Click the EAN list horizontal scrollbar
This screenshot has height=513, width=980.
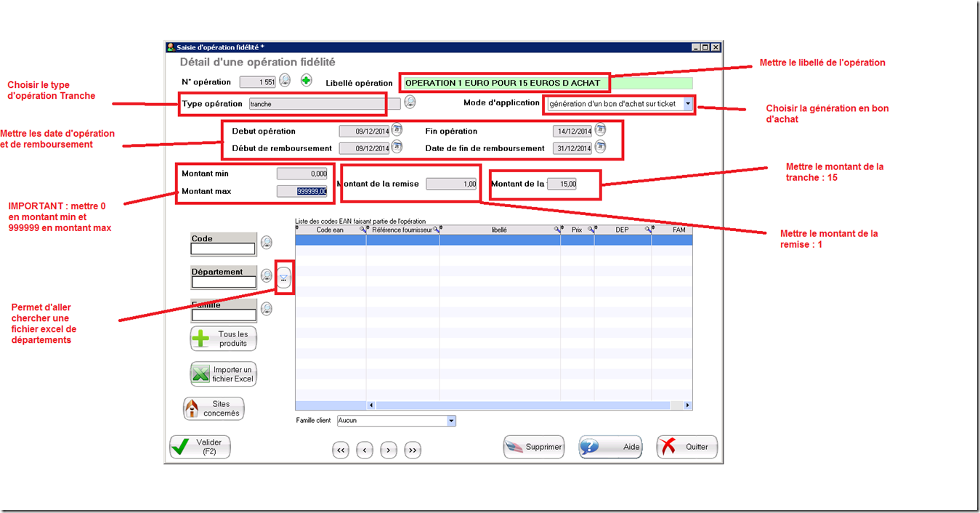tap(528, 405)
